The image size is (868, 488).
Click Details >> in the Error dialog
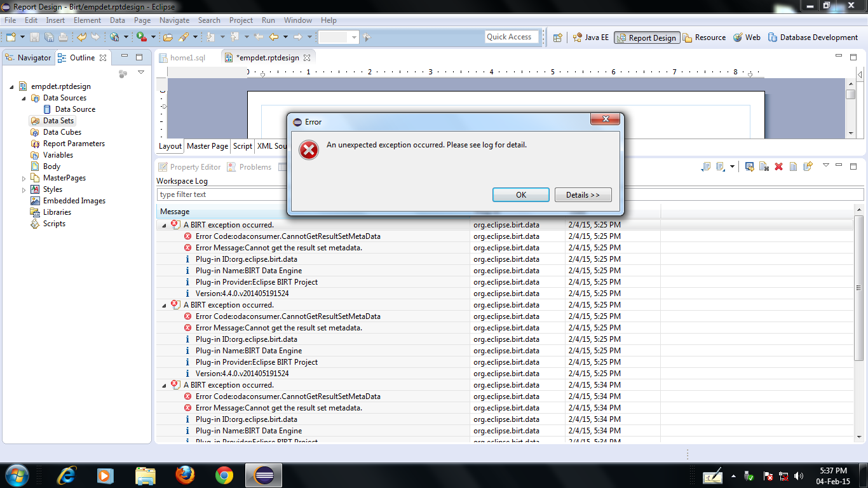[x=583, y=195]
